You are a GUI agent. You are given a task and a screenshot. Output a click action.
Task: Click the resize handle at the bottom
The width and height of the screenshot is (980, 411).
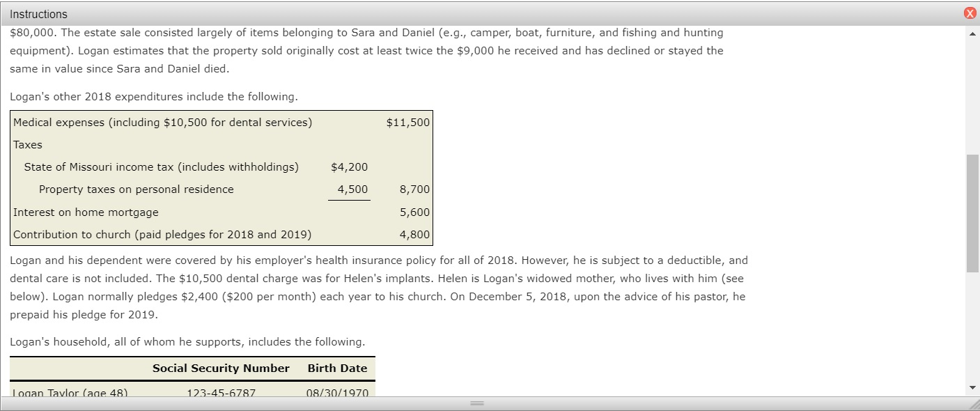(478, 403)
